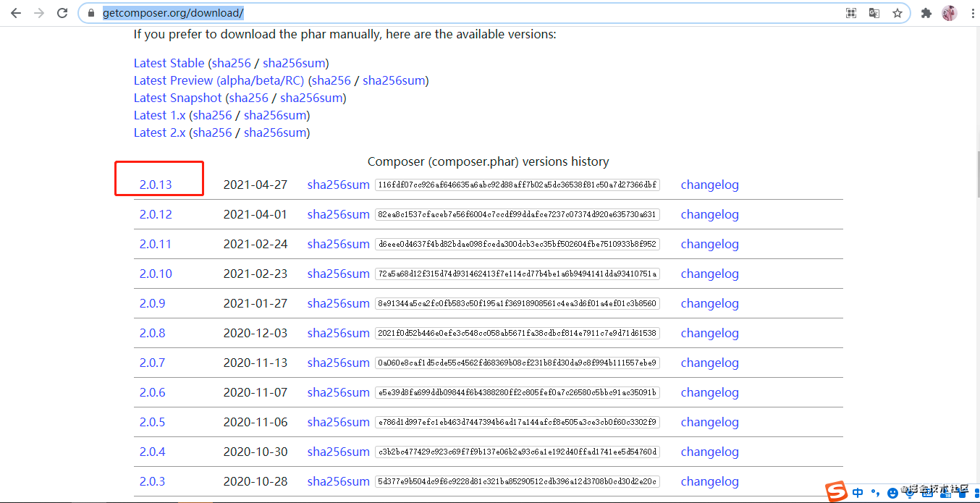This screenshot has width=980, height=503.
Task: Click the 2020-12-03 release date
Action: [255, 333]
